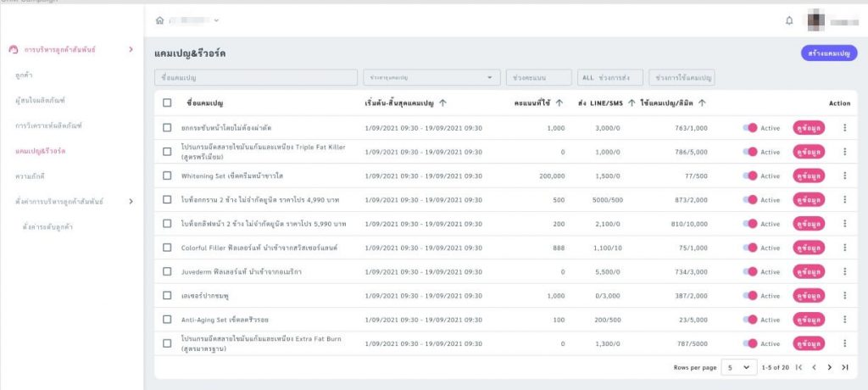
Task: Click the purple สร้างแคมเปญ button
Action: 829,53
